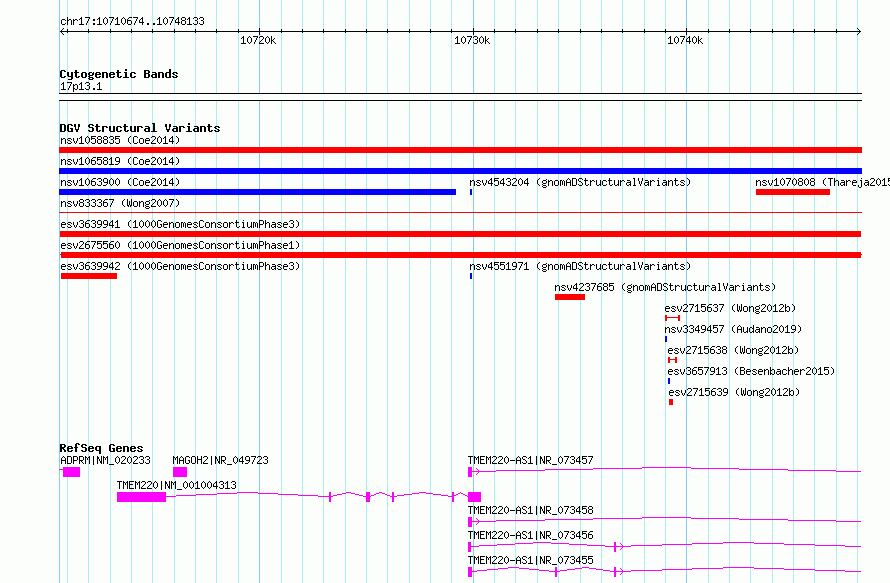Screen dimensions: 890x583
Task: Open TMEM220-AS1|NR_073457 transcript label
Action: [x=530, y=460]
